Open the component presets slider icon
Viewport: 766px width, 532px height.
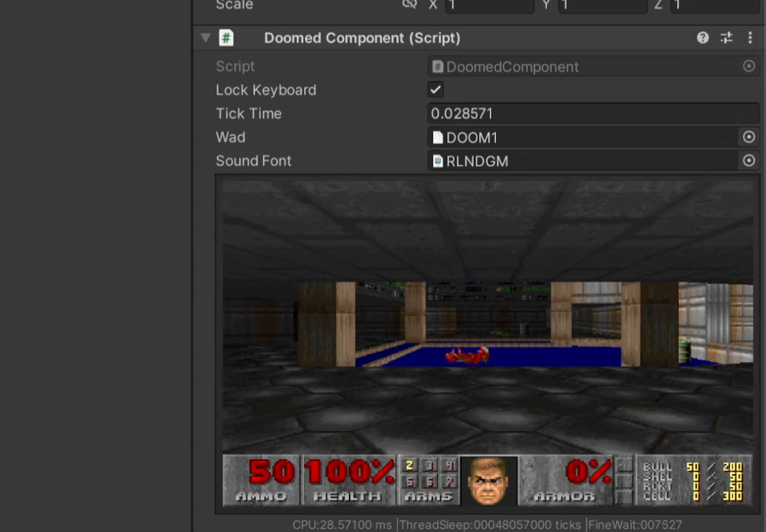pyautogui.click(x=727, y=38)
